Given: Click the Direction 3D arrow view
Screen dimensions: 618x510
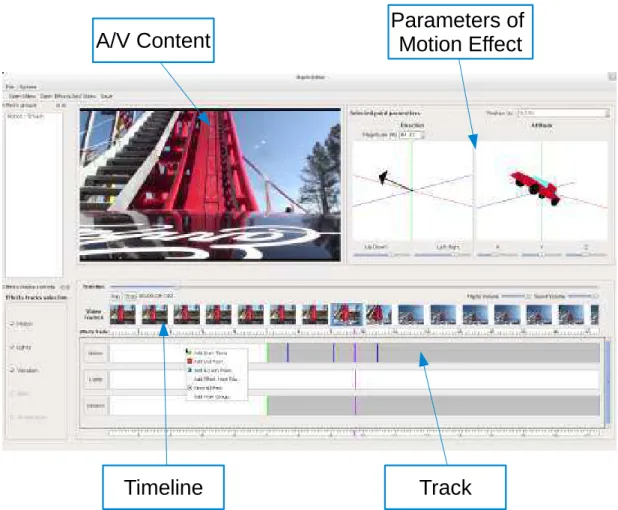Looking at the screenshot, I should (412, 191).
